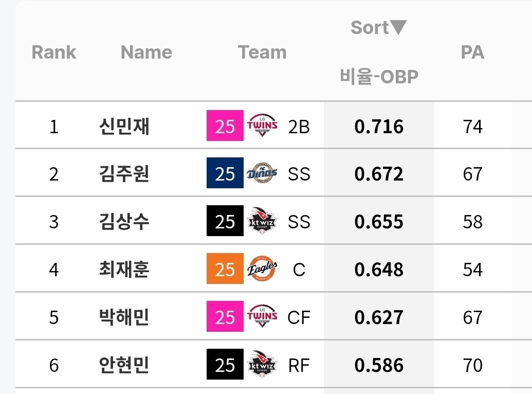This screenshot has height=394, width=532.
Task: Click the Sort descending arrow
Action: tap(398, 27)
